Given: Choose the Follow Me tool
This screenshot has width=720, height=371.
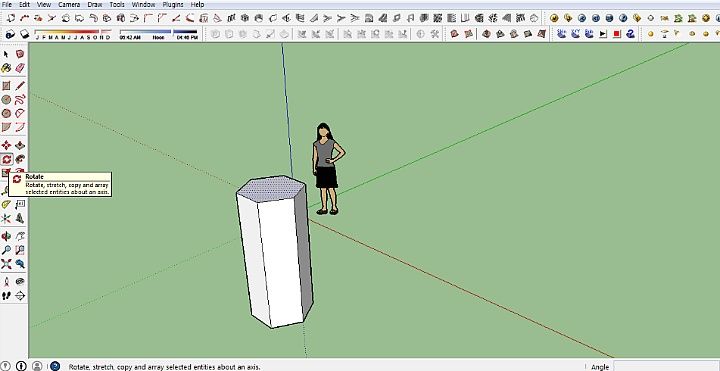Looking at the screenshot, I should coord(20,159).
